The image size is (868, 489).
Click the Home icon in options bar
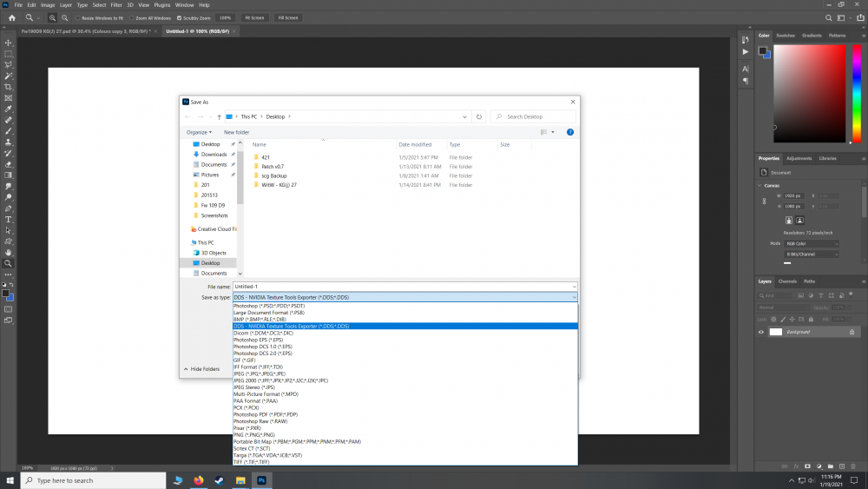(x=11, y=17)
